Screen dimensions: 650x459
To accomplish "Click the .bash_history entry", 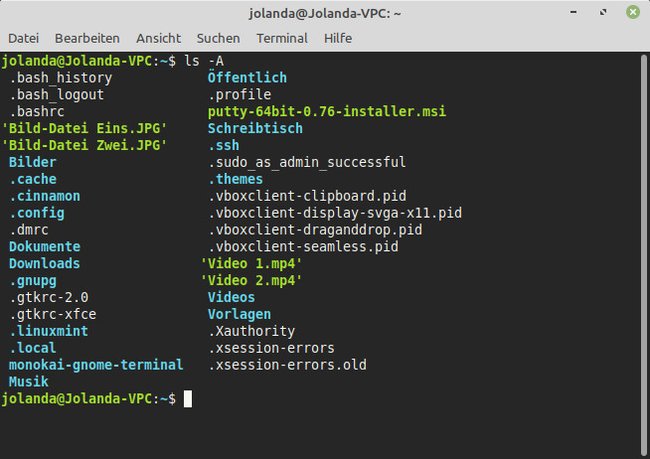I will tap(61, 78).
